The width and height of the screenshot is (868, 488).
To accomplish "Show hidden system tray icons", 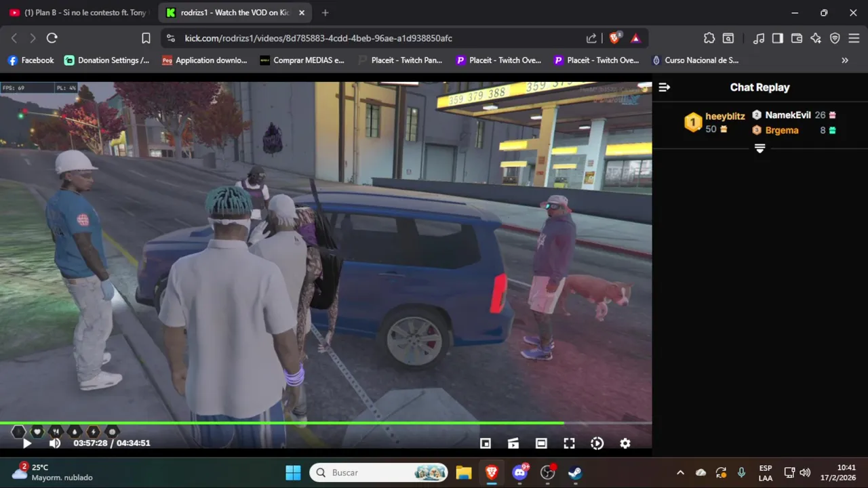I will pyautogui.click(x=680, y=472).
